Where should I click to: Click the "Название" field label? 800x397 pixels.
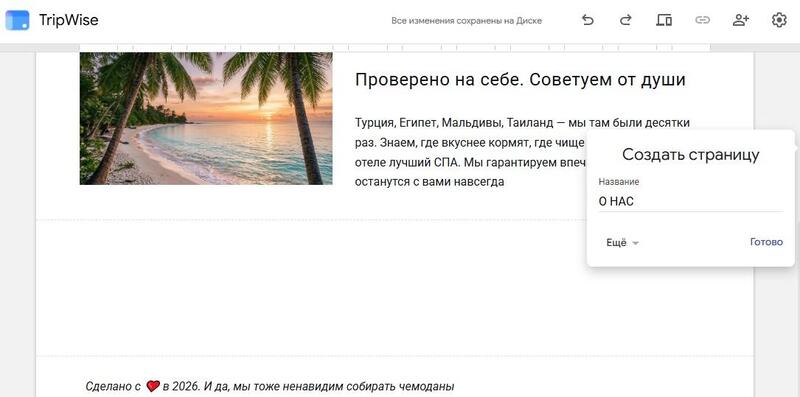(619, 182)
